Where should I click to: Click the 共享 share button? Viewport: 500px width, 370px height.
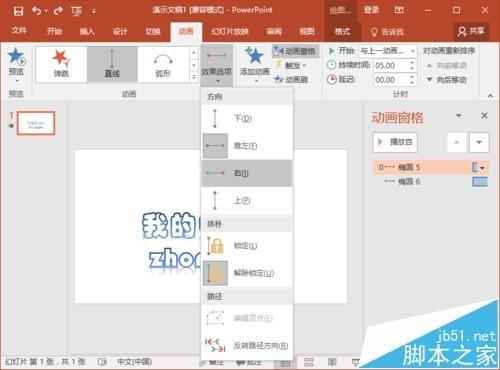[x=471, y=31]
